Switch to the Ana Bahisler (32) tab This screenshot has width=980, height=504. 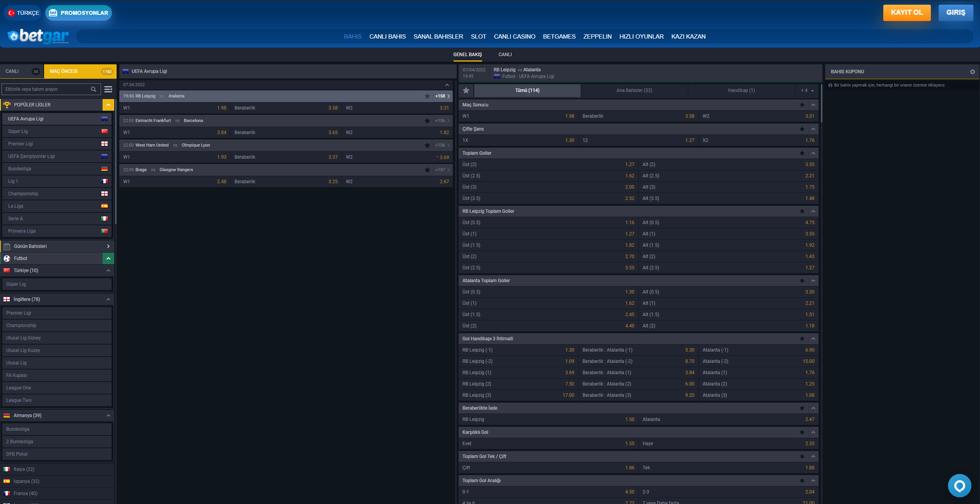click(634, 90)
